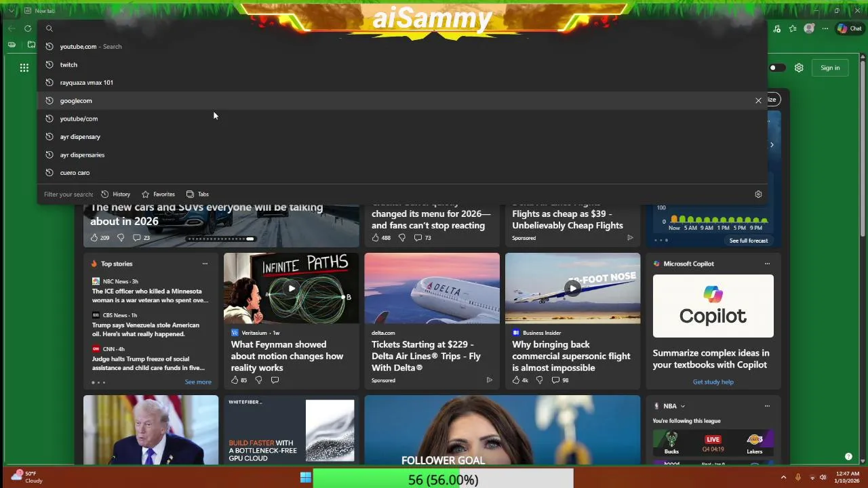Filter search by Tabs
Image resolution: width=868 pixels, height=488 pixels.
pos(197,195)
